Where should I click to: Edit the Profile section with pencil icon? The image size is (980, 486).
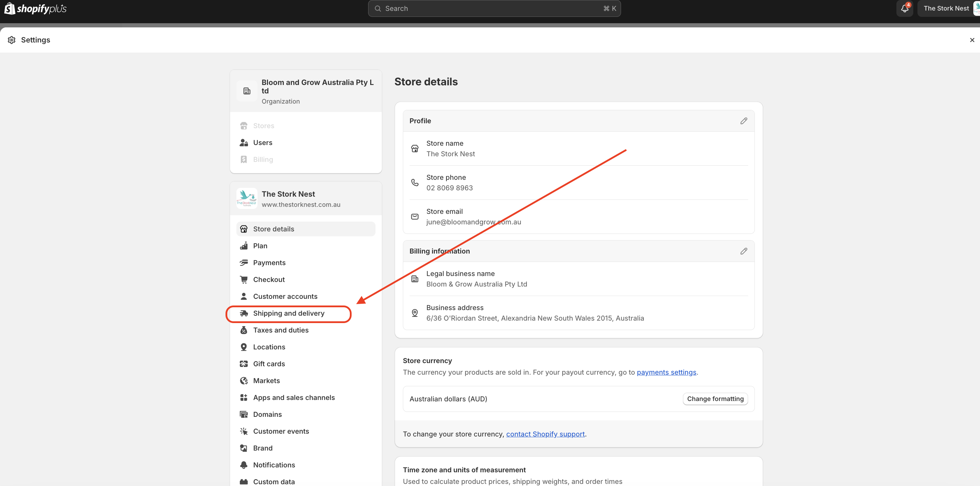(744, 121)
